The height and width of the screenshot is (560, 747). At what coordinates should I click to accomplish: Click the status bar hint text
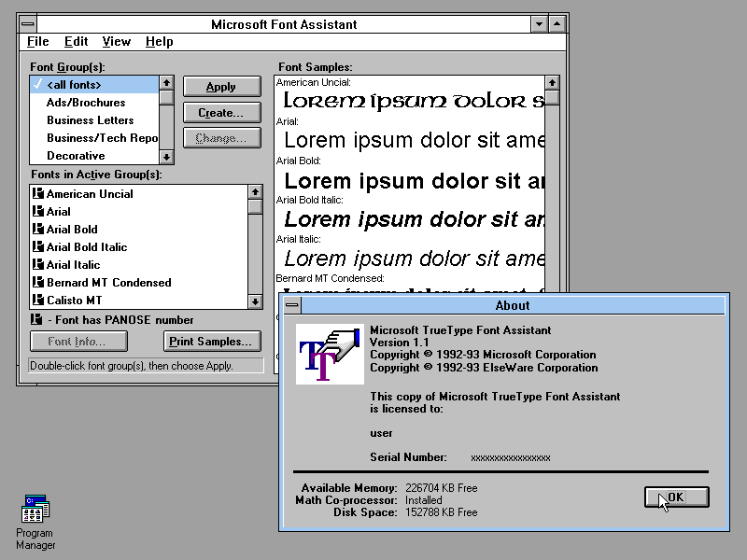(132, 366)
